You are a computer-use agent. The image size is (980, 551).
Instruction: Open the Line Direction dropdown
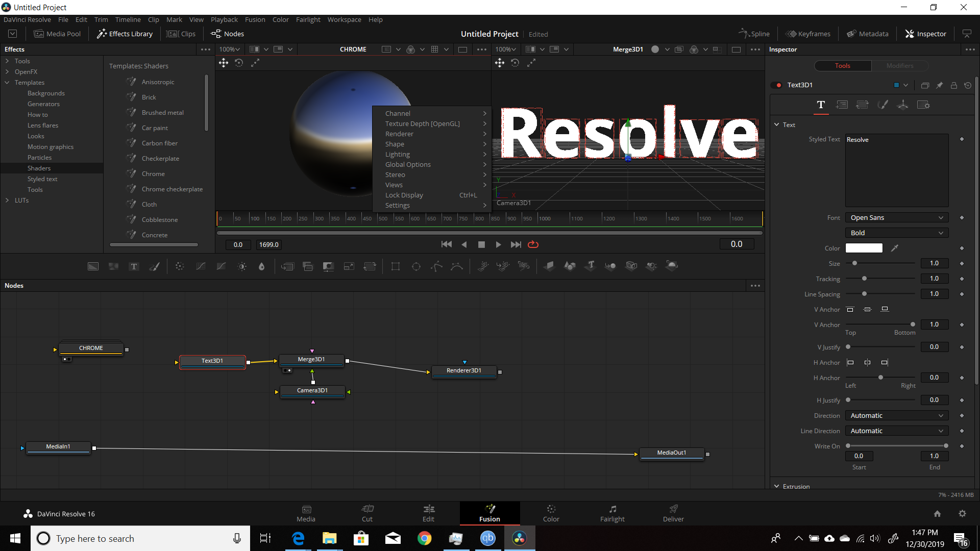pyautogui.click(x=896, y=431)
